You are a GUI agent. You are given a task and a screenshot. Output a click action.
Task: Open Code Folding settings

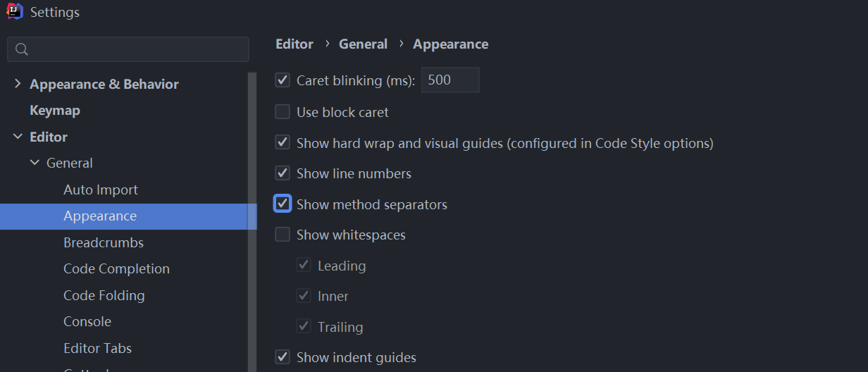[104, 295]
